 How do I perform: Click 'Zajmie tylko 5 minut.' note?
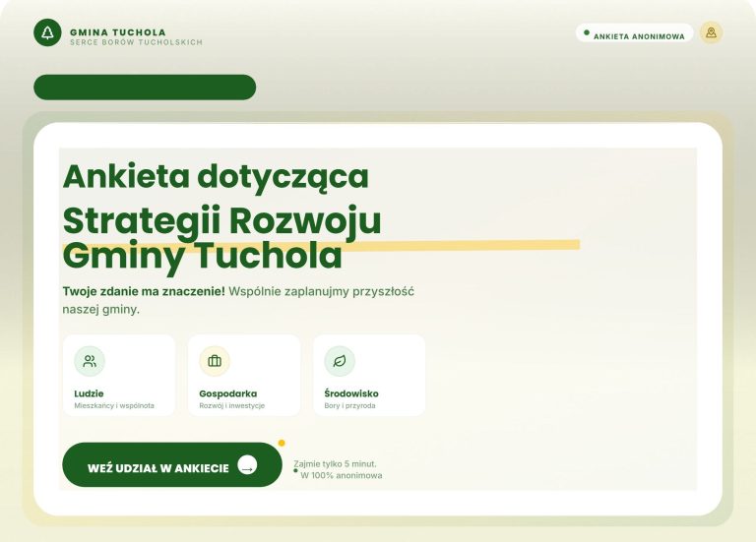pos(335,464)
